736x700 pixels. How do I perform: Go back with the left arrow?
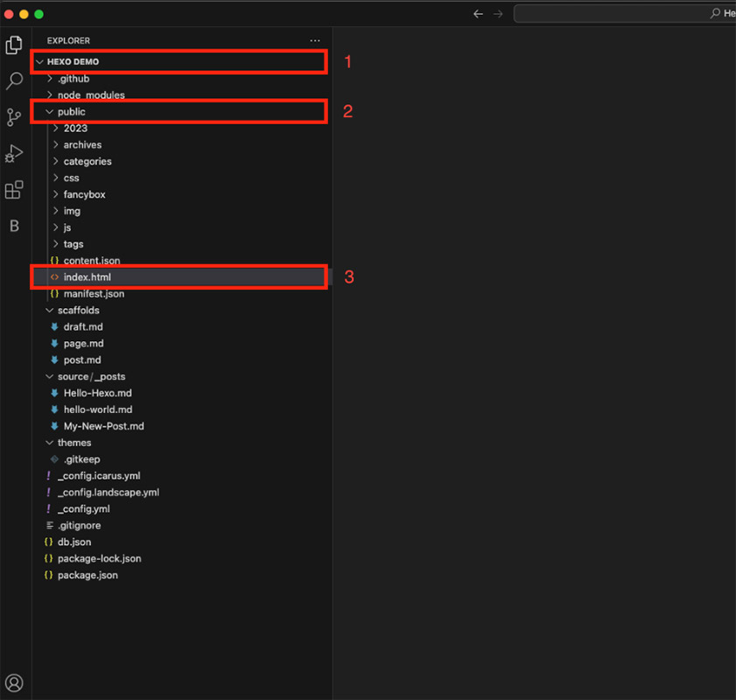tap(478, 14)
